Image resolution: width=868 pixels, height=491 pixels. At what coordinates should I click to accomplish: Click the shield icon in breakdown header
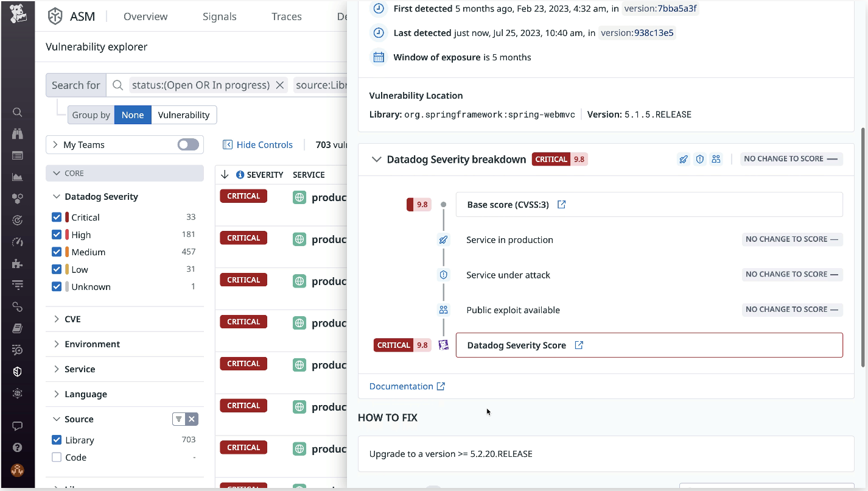[700, 159]
